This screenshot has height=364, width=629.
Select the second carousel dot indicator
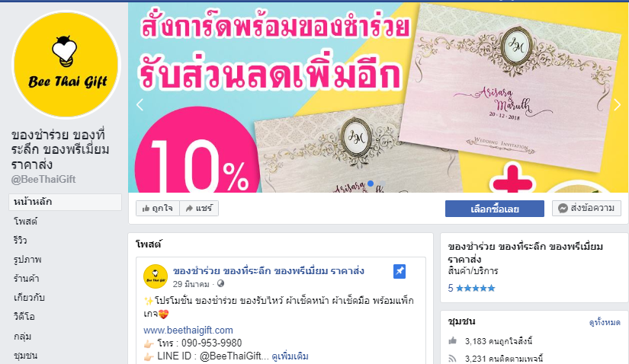point(382,184)
